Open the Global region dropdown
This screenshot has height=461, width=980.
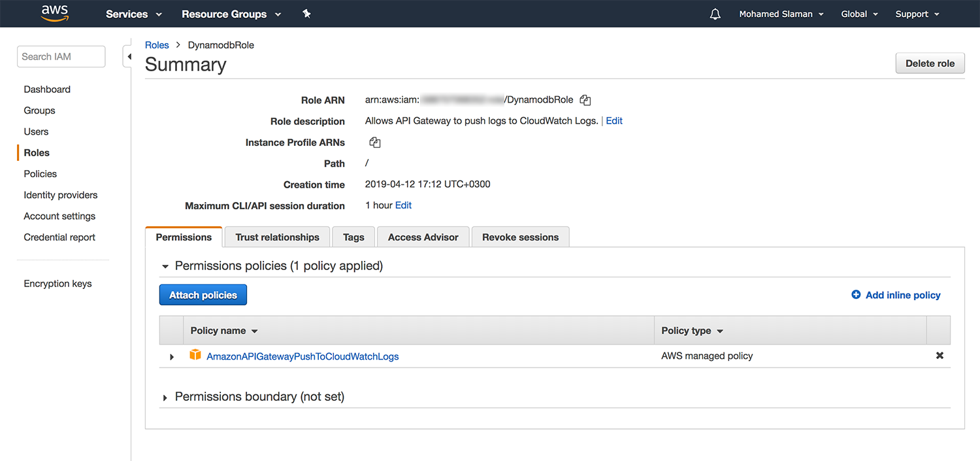(x=859, y=14)
